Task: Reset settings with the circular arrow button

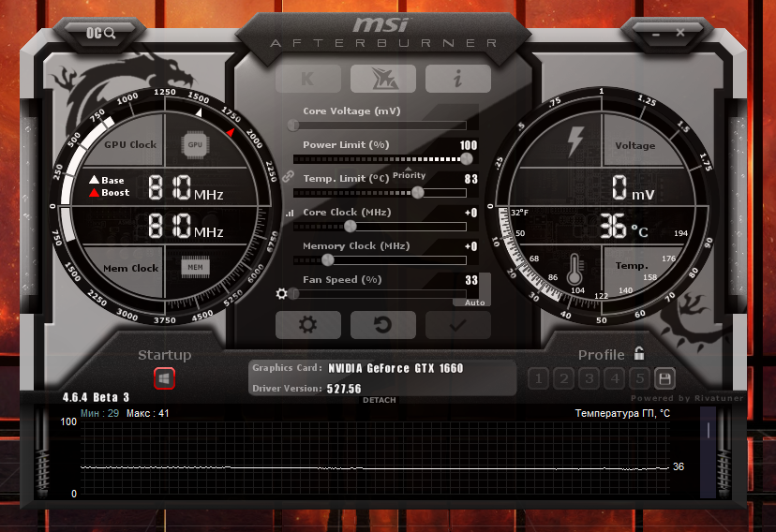Action: coord(383,325)
